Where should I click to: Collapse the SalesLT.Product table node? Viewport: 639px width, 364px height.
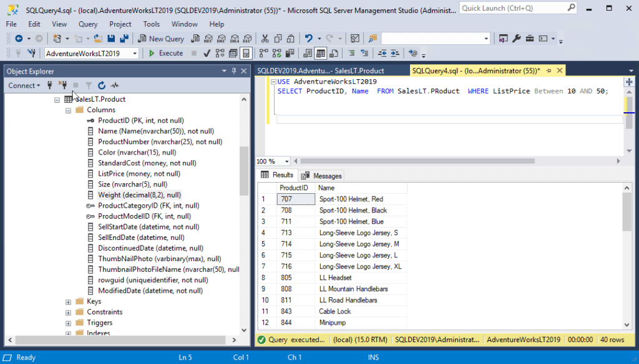coord(57,99)
